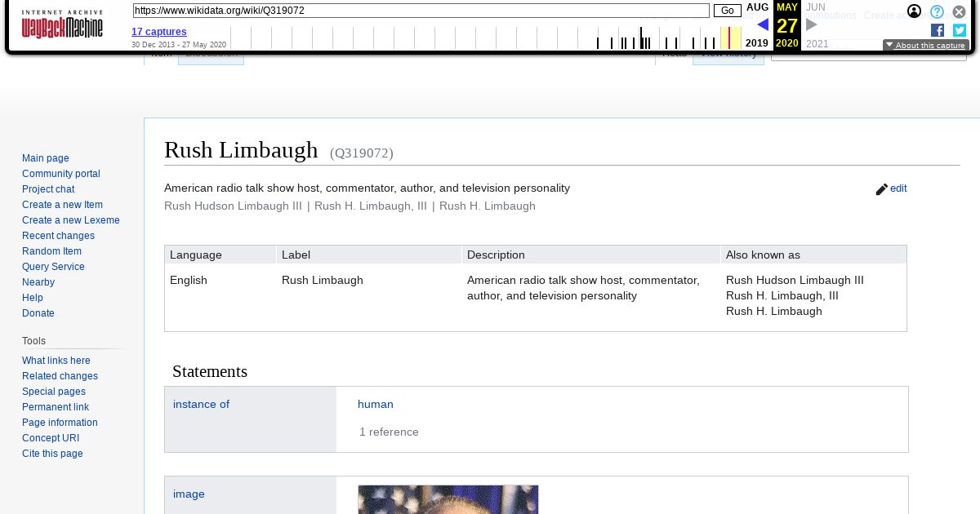Open the 17 captures link

click(x=159, y=32)
